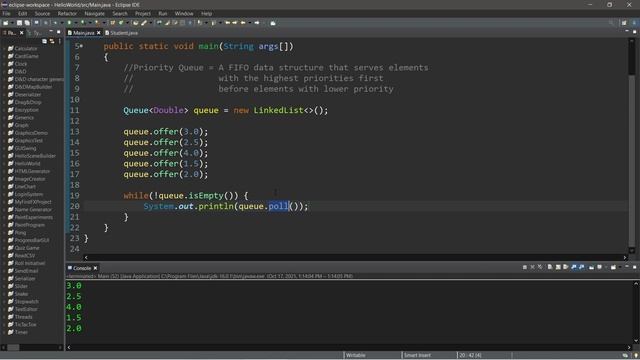640x360 pixels.
Task: Select the Encryption project
Action: pos(27,110)
